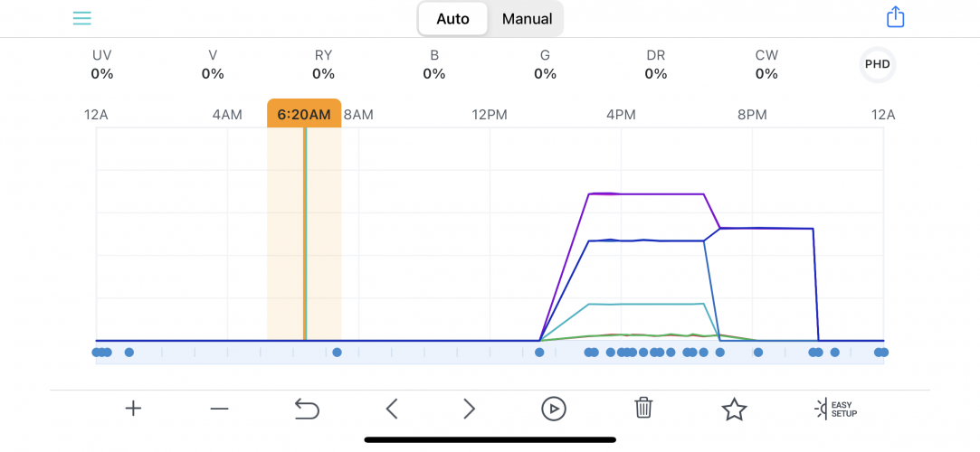Go to next point chevron

[469, 410]
